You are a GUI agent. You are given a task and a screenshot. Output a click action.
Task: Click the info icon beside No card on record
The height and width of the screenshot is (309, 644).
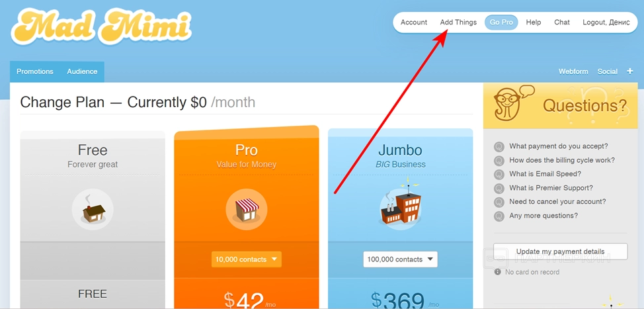coord(498,271)
